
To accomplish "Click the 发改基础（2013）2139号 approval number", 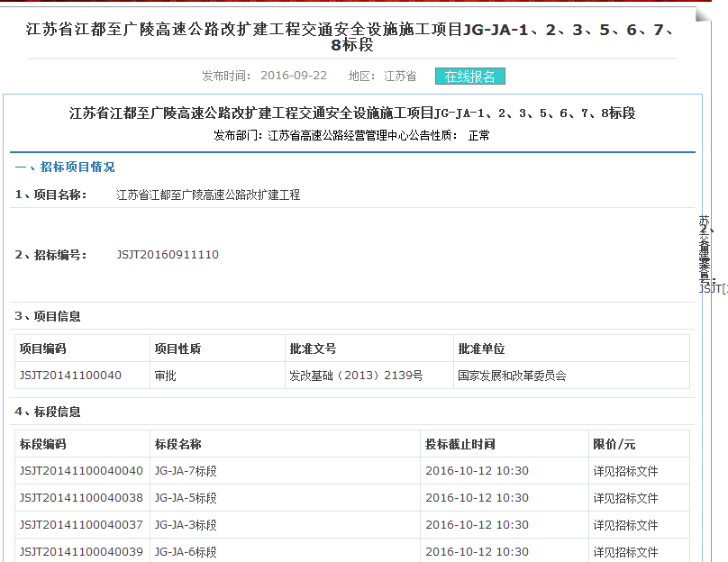I will [356, 376].
